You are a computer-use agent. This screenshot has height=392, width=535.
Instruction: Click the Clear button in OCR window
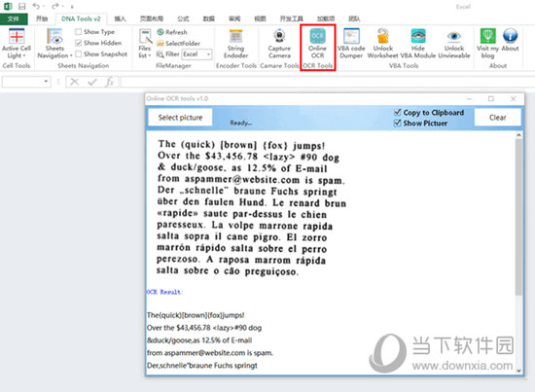pyautogui.click(x=497, y=118)
